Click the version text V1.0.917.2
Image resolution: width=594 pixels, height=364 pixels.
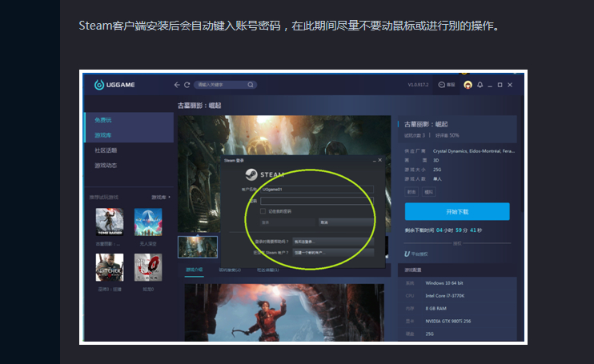coord(418,85)
